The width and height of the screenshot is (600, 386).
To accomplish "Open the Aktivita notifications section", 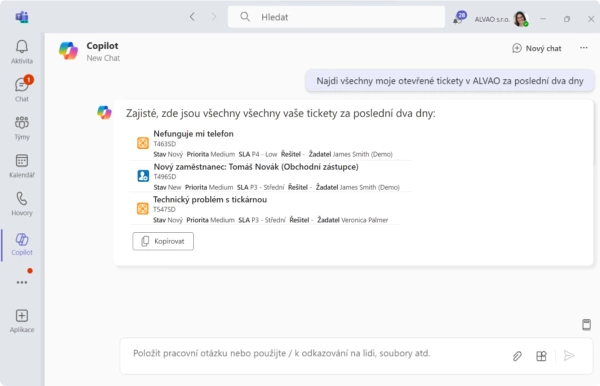I will pos(22,52).
